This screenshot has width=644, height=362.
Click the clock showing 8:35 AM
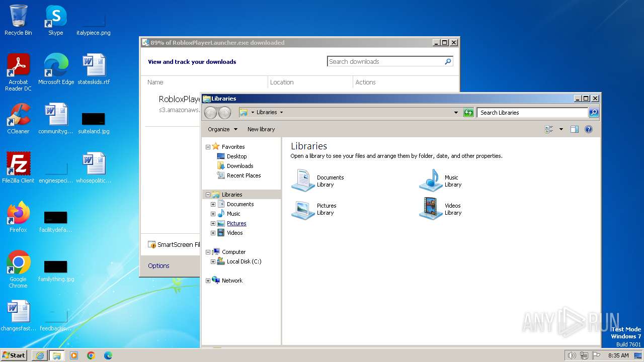618,355
